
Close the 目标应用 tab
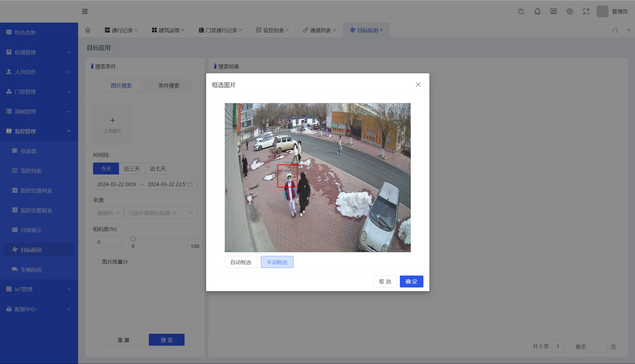[381, 30]
